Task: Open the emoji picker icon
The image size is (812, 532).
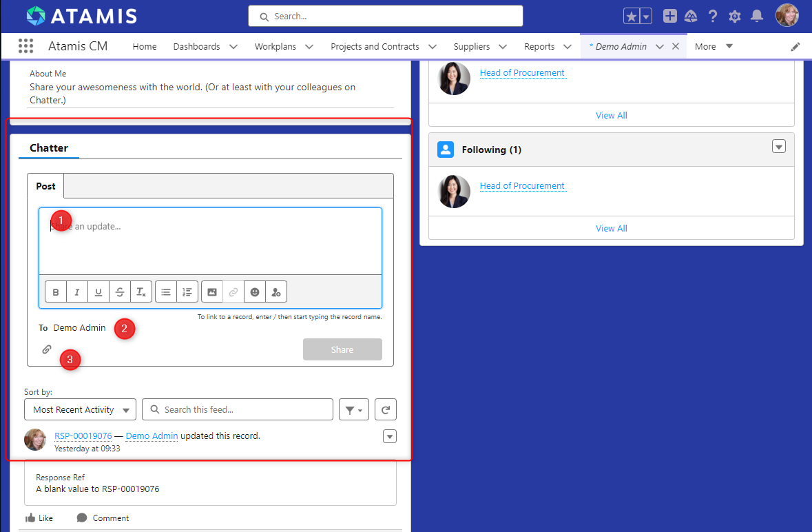Action: pyautogui.click(x=254, y=292)
